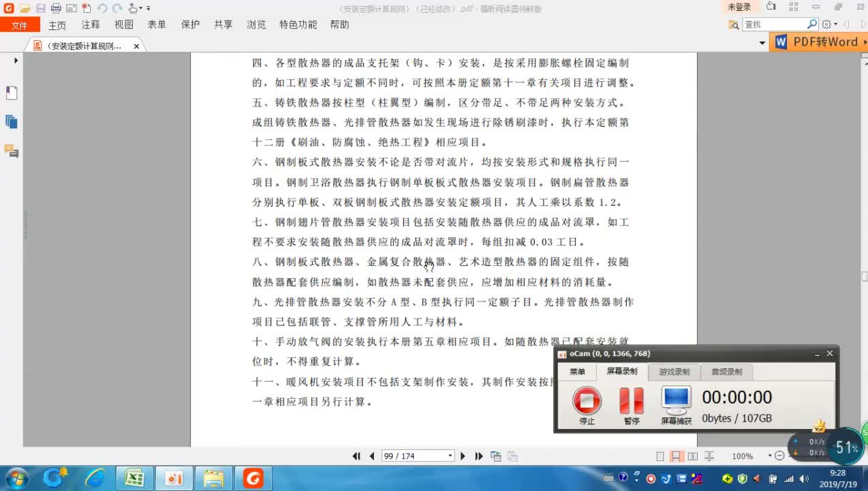Click the Save icon in quick toolbar
This screenshot has width=868, height=491.
41,8
